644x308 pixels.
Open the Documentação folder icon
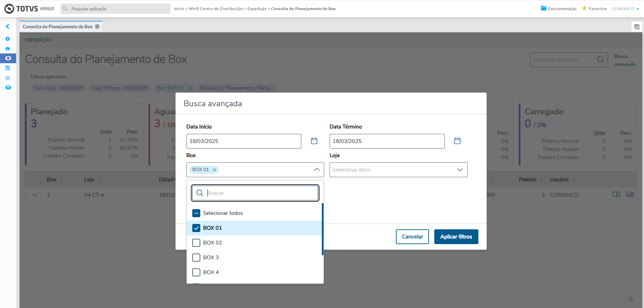coord(543,8)
